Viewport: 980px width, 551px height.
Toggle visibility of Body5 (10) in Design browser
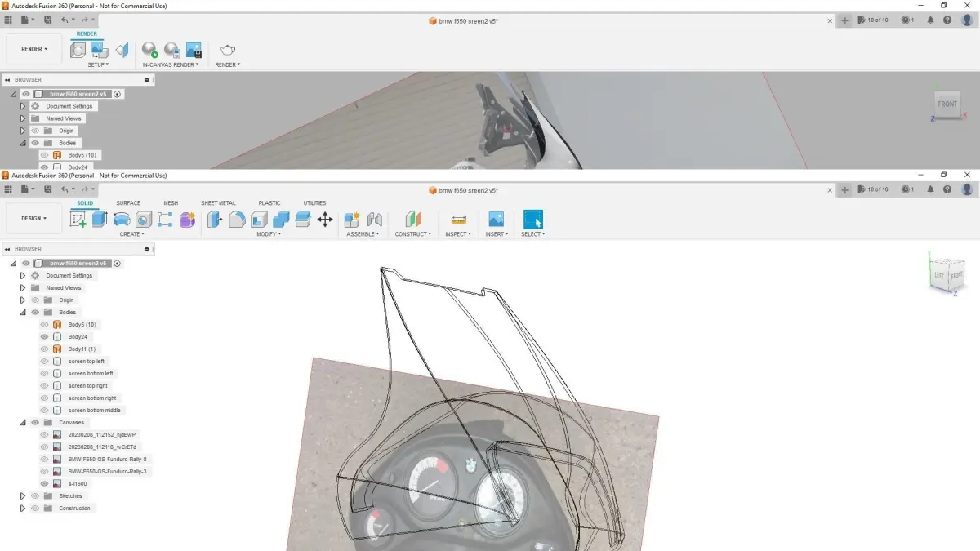[45, 324]
